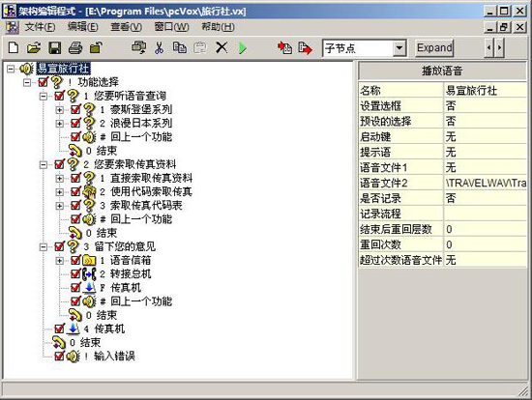Select the Cut scissors icon
The width and height of the screenshot is (532, 400).
[159, 47]
